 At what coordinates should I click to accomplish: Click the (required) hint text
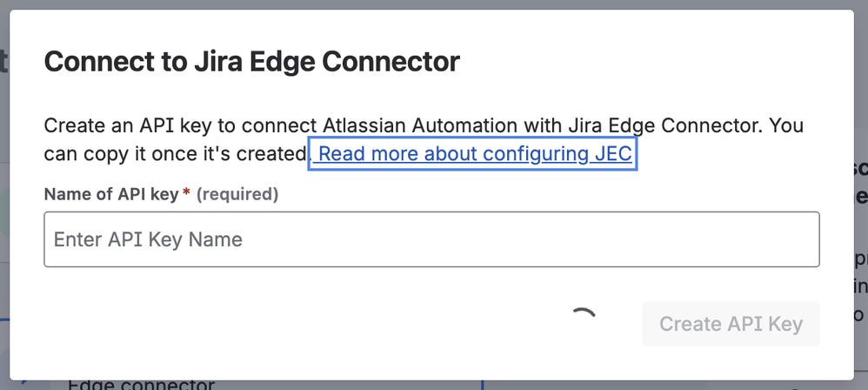pyautogui.click(x=237, y=194)
